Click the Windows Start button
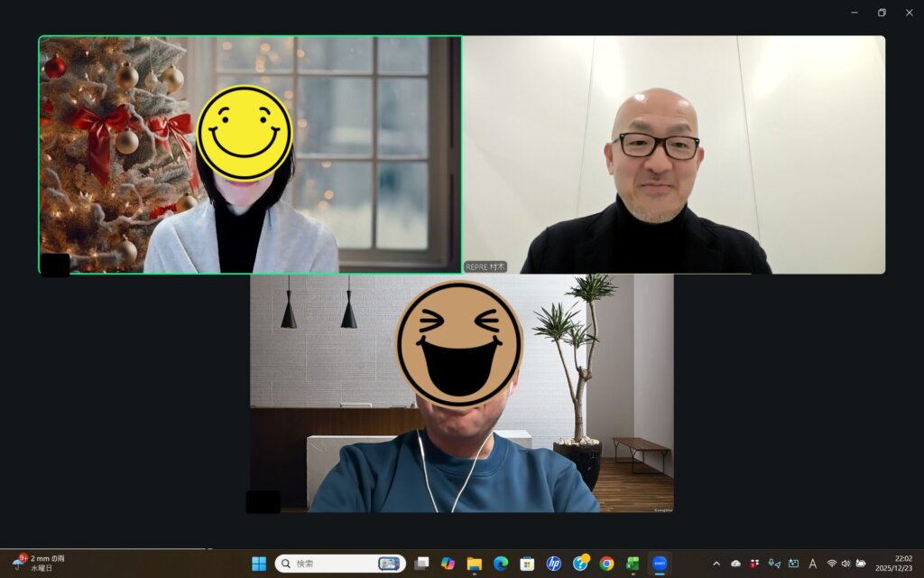 point(259,564)
